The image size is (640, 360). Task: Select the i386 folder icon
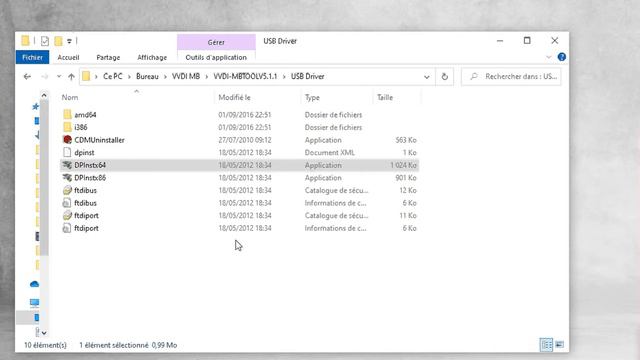click(67, 127)
